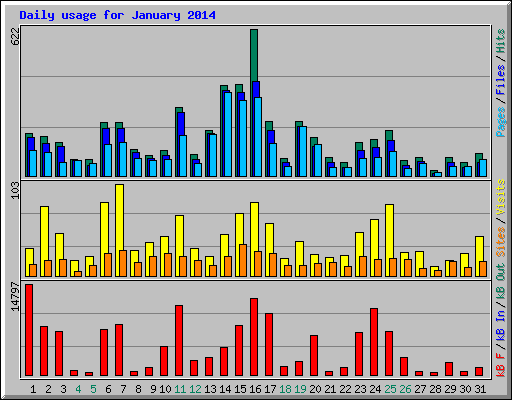Click day 25 green label on x-axis
Image resolution: width=512 pixels, height=400 pixels.
pos(390,389)
